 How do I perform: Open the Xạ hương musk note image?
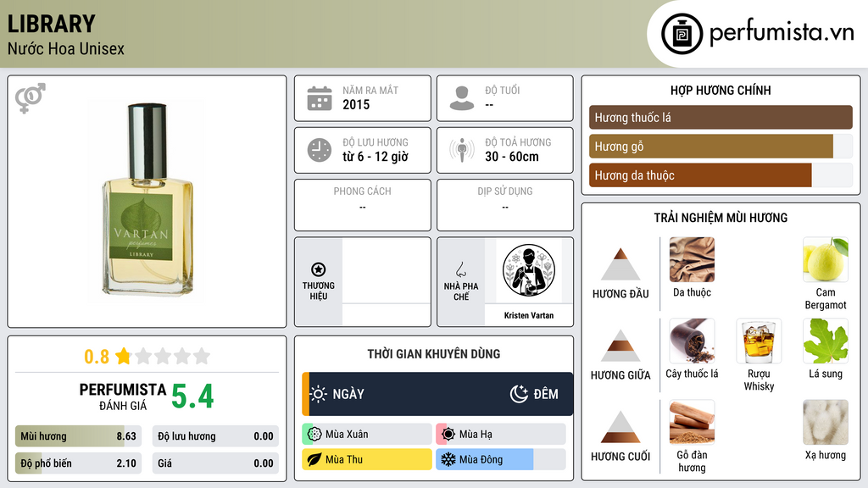(x=826, y=422)
